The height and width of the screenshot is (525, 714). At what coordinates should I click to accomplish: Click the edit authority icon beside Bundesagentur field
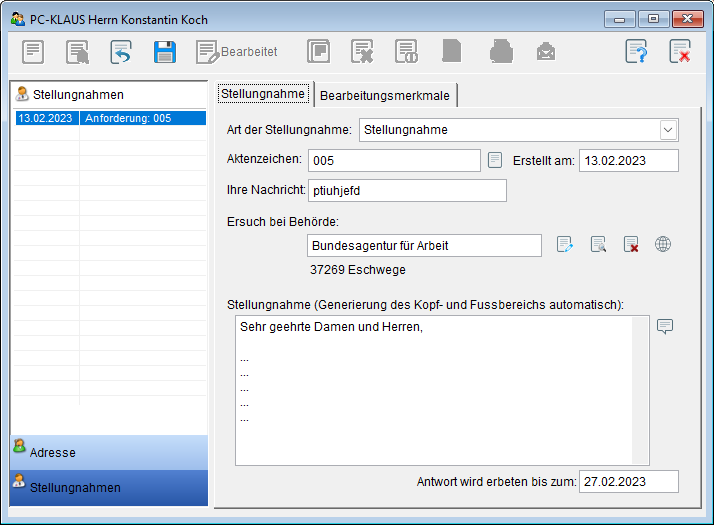565,244
